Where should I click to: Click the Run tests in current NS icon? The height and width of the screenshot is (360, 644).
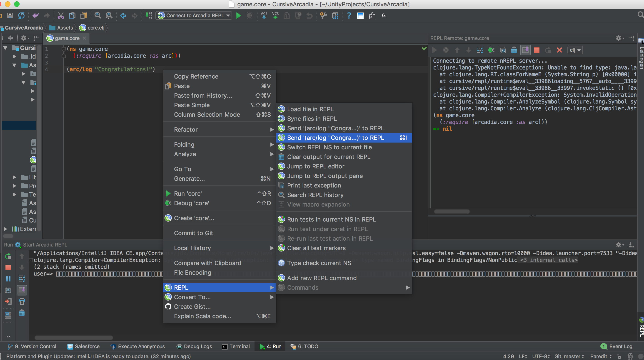click(282, 219)
